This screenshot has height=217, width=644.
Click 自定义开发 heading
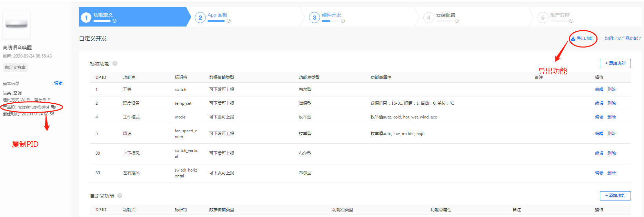click(x=93, y=39)
